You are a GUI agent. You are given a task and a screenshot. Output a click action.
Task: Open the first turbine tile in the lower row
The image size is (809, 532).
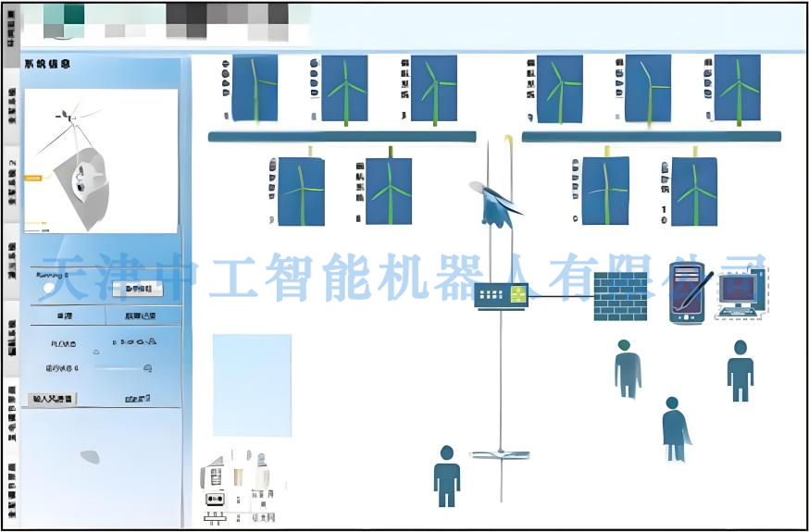pyautogui.click(x=302, y=192)
